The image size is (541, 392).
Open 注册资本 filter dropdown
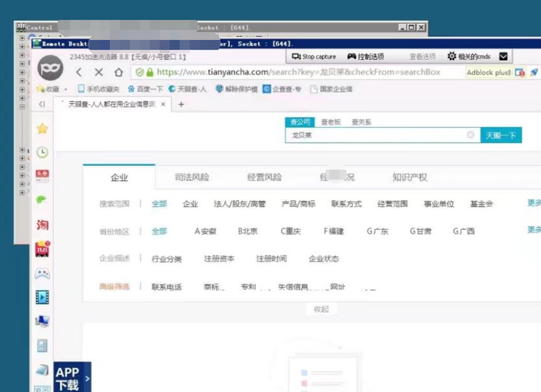tap(219, 258)
